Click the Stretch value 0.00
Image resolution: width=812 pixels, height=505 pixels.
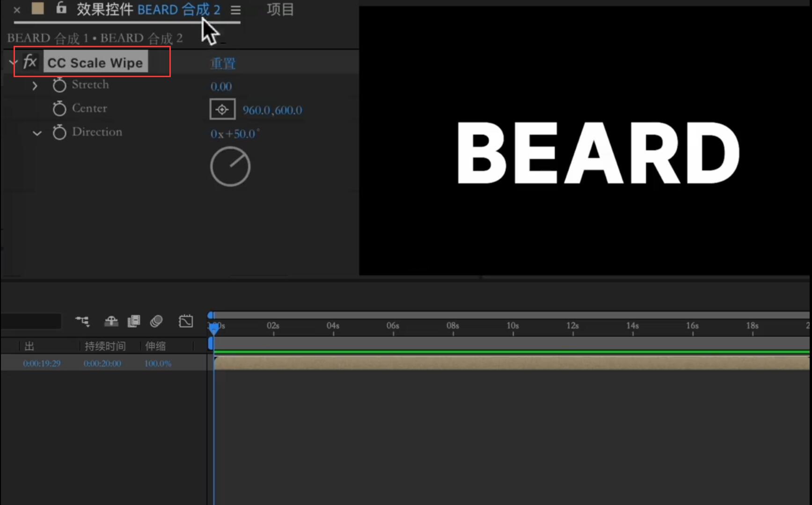pos(221,87)
